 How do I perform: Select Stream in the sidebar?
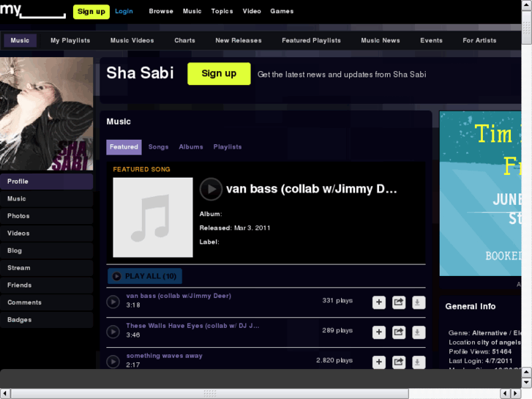(47, 268)
